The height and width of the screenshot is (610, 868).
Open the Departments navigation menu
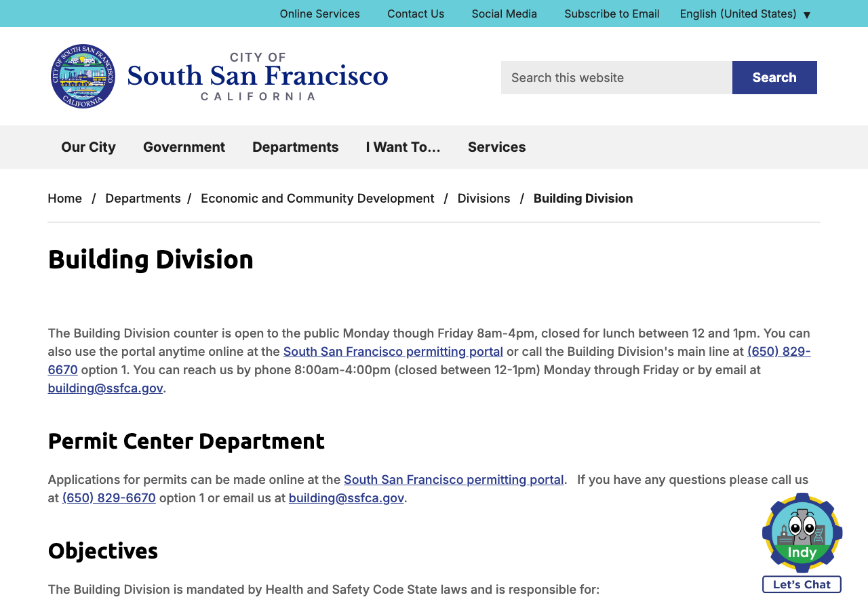pos(296,147)
